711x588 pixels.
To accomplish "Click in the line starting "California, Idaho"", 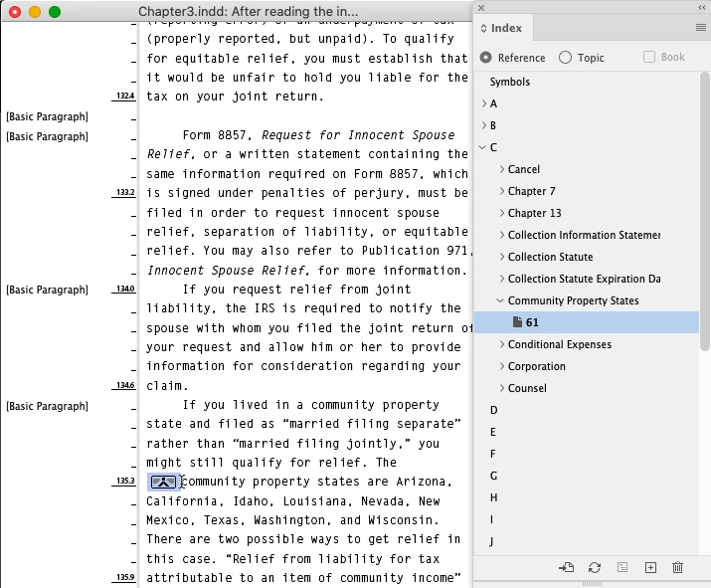I will 293,500.
